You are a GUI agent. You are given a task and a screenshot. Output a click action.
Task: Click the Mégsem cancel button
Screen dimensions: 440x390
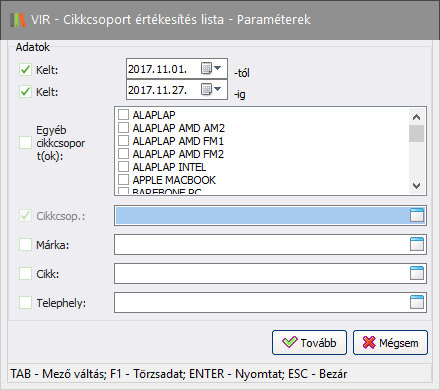tap(390, 342)
